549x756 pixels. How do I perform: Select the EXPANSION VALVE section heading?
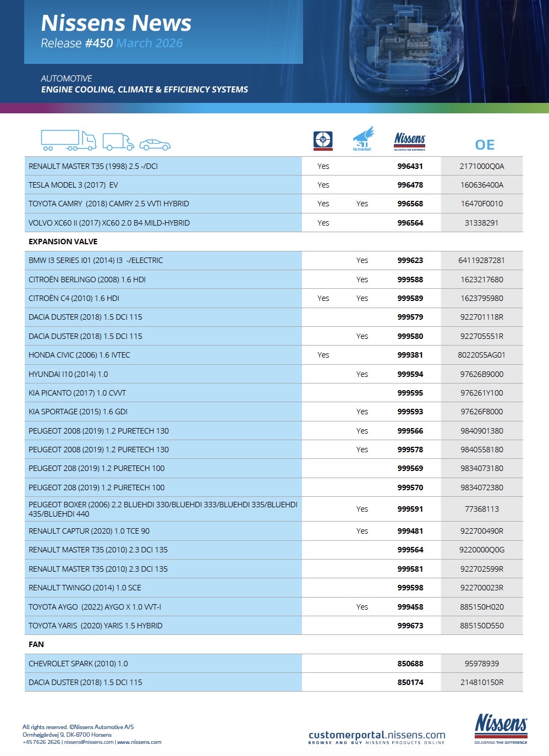click(x=63, y=242)
